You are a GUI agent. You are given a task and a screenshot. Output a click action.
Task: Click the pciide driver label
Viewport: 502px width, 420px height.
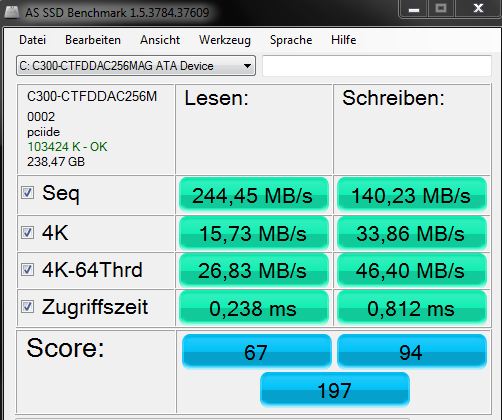point(43,132)
